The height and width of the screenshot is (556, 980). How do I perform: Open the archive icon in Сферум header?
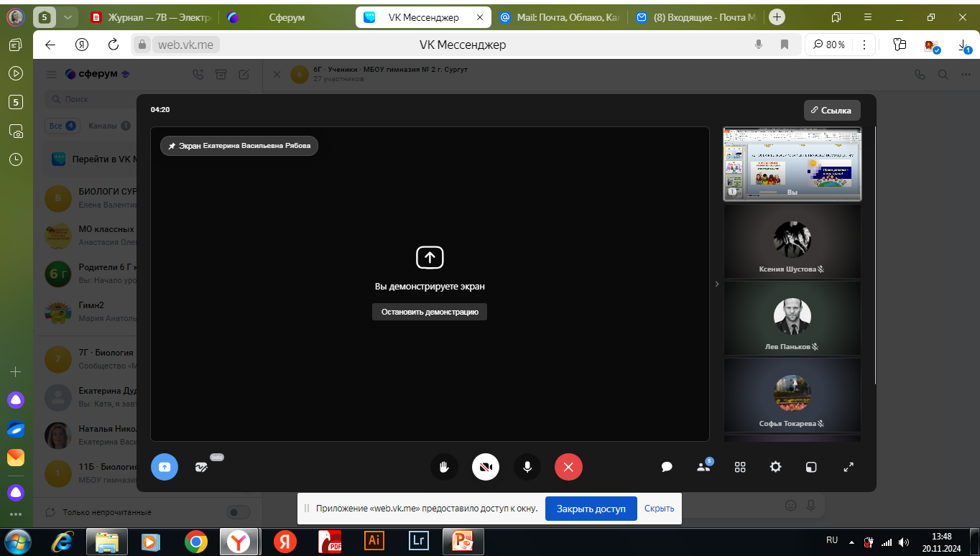point(221,74)
